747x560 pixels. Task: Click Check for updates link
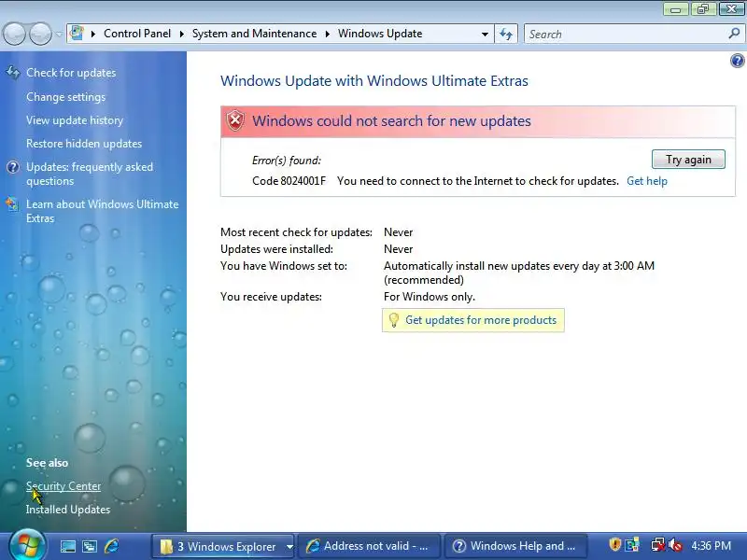(x=71, y=73)
